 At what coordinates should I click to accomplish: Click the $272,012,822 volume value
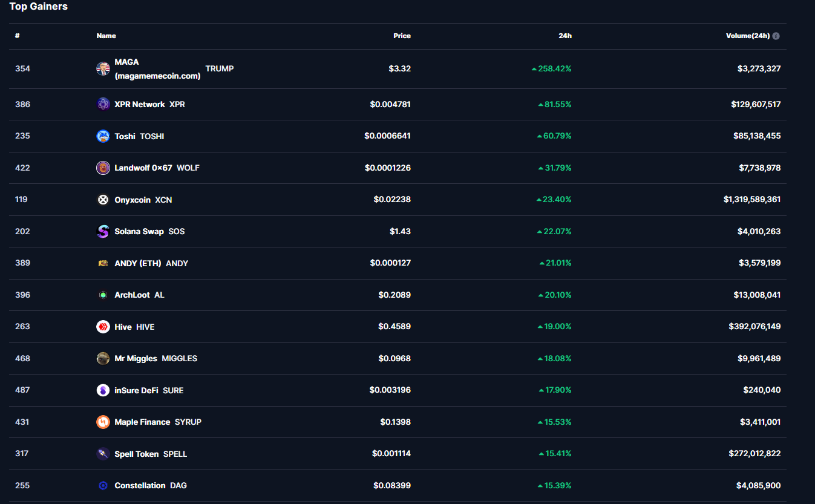(755, 453)
